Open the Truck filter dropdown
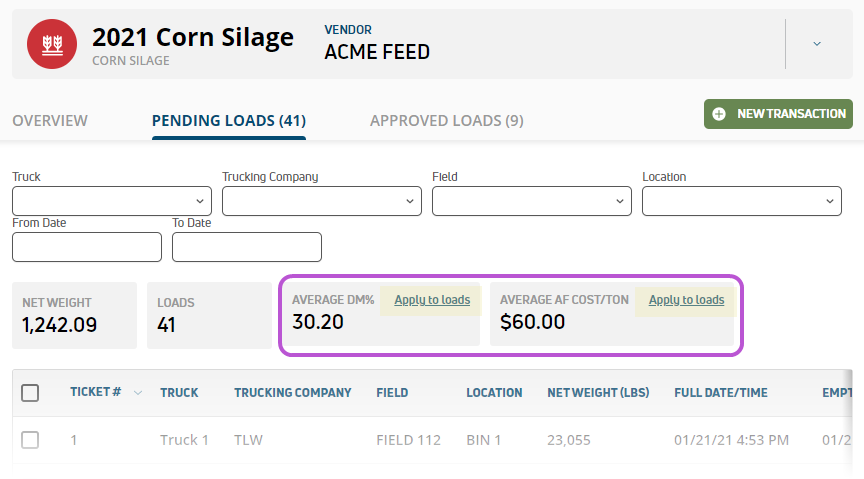Screen dimensions: 864x479 coord(112,201)
